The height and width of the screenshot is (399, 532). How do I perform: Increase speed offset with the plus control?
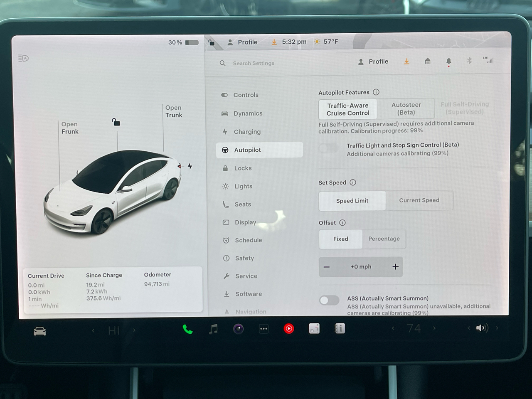pyautogui.click(x=395, y=266)
